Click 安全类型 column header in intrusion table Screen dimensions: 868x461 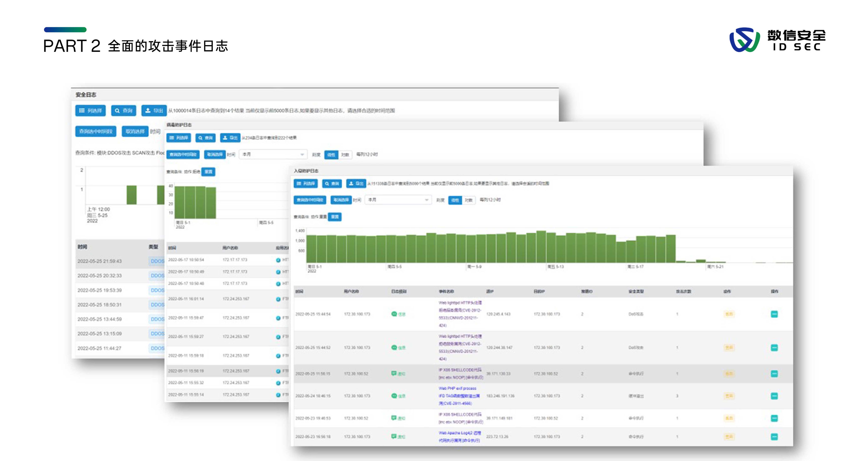(x=636, y=291)
